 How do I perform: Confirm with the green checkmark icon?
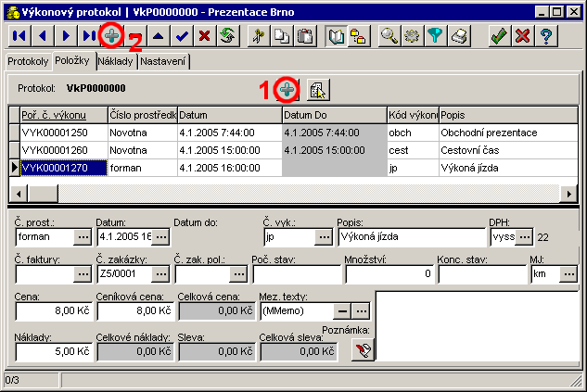coord(498,36)
